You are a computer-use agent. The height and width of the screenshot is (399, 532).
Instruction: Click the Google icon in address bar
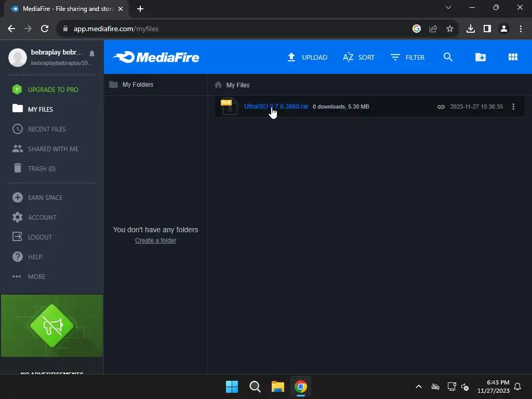(x=416, y=29)
